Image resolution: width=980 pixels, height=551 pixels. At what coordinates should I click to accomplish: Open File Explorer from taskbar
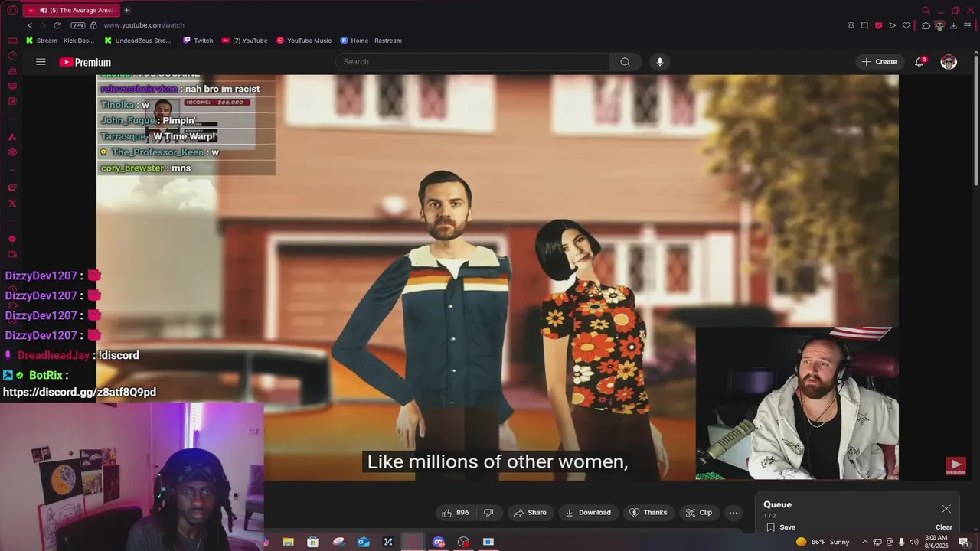click(x=288, y=542)
